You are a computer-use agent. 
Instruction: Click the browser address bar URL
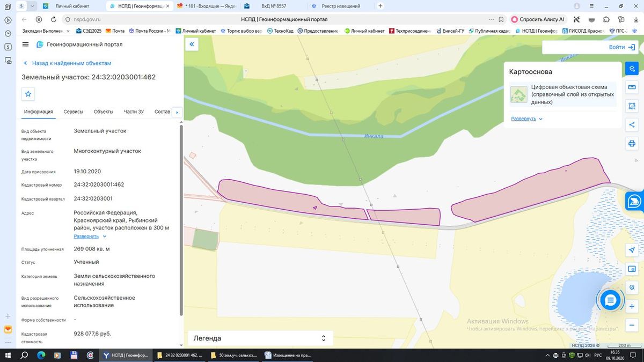point(86,19)
